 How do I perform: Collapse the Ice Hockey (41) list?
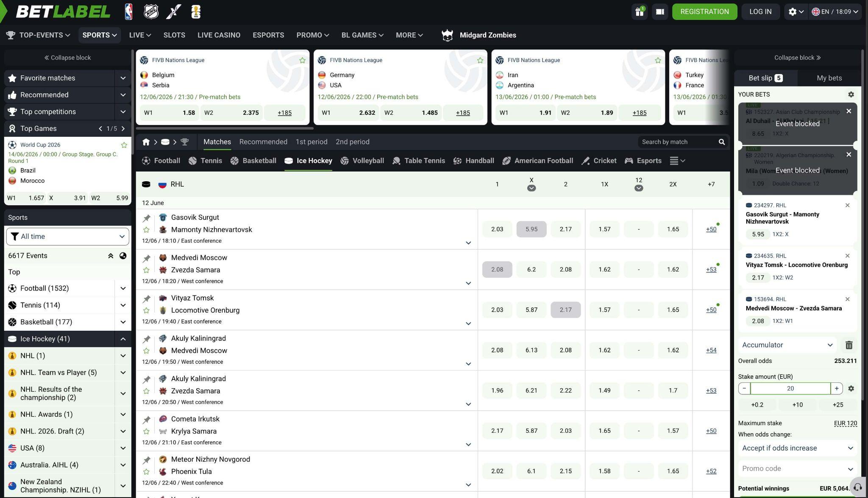(x=123, y=339)
